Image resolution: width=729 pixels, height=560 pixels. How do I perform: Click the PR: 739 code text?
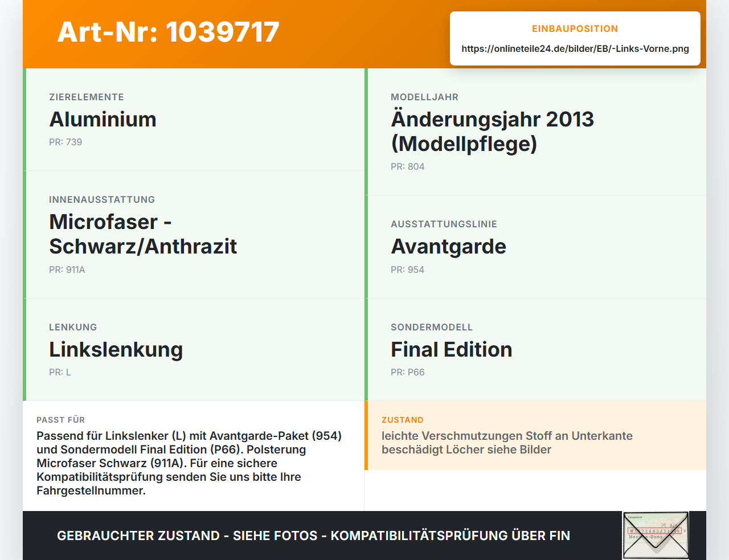click(65, 142)
